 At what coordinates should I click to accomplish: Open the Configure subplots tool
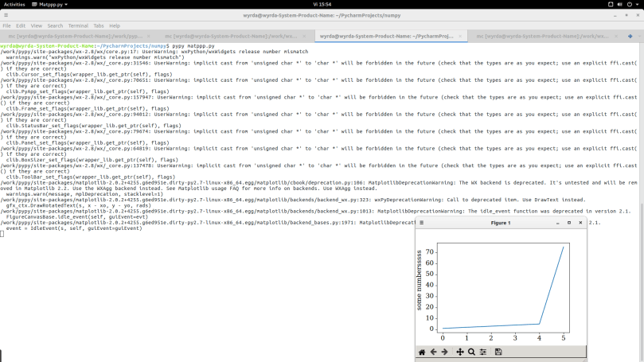point(483,352)
